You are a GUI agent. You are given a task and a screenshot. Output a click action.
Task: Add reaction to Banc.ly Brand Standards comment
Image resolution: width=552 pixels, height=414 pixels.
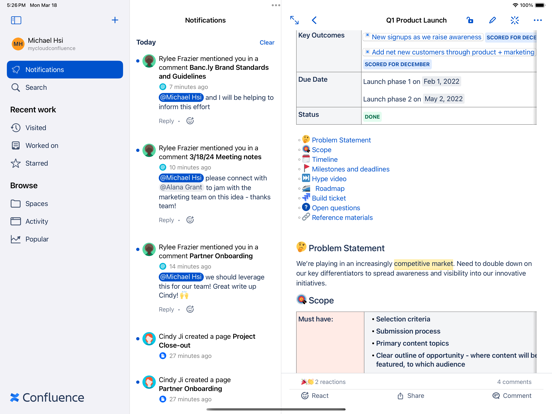click(190, 121)
